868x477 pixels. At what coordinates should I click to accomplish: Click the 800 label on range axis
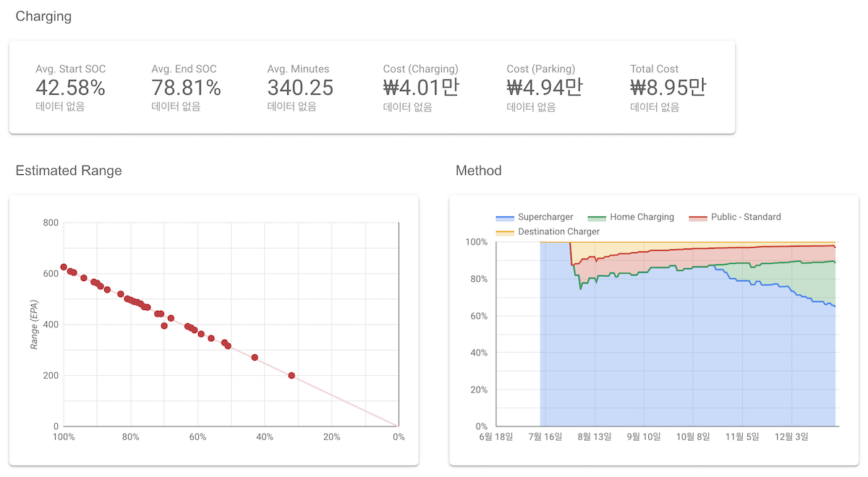tap(51, 223)
